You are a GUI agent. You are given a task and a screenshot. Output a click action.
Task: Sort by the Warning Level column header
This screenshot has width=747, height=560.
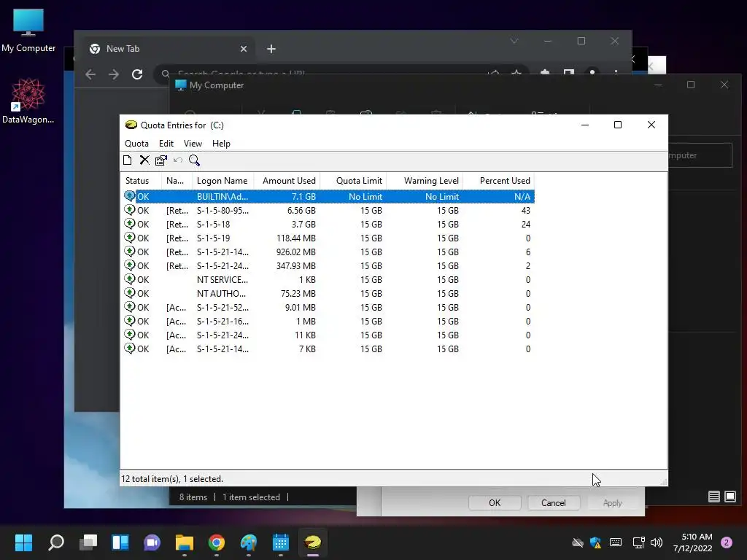[x=425, y=181]
